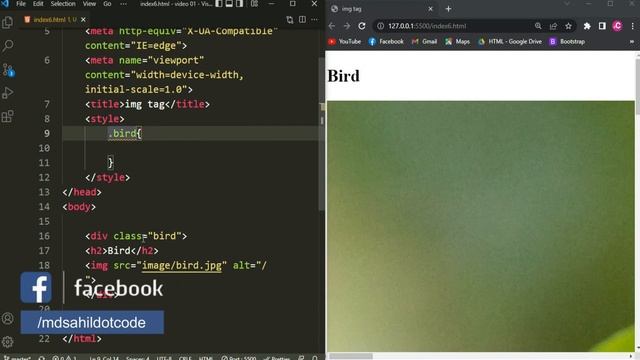The image size is (640, 360).
Task: Close the img tag browser tab
Action: coord(430,9)
